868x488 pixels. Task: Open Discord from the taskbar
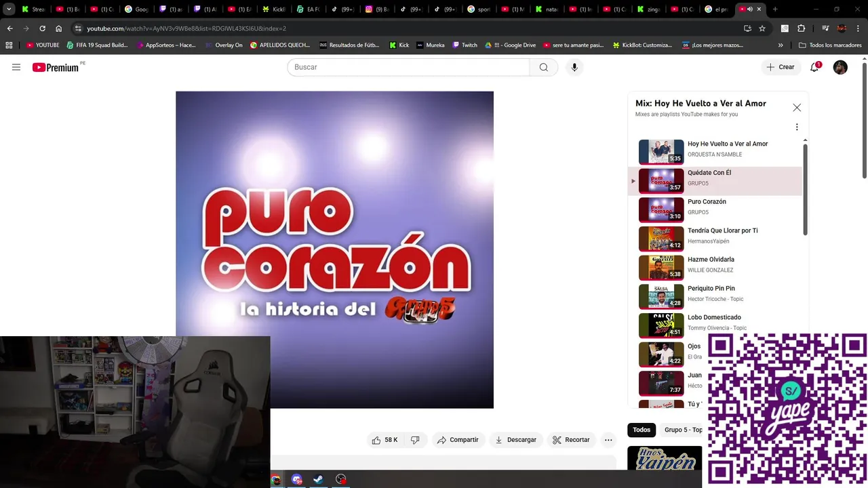click(x=296, y=479)
